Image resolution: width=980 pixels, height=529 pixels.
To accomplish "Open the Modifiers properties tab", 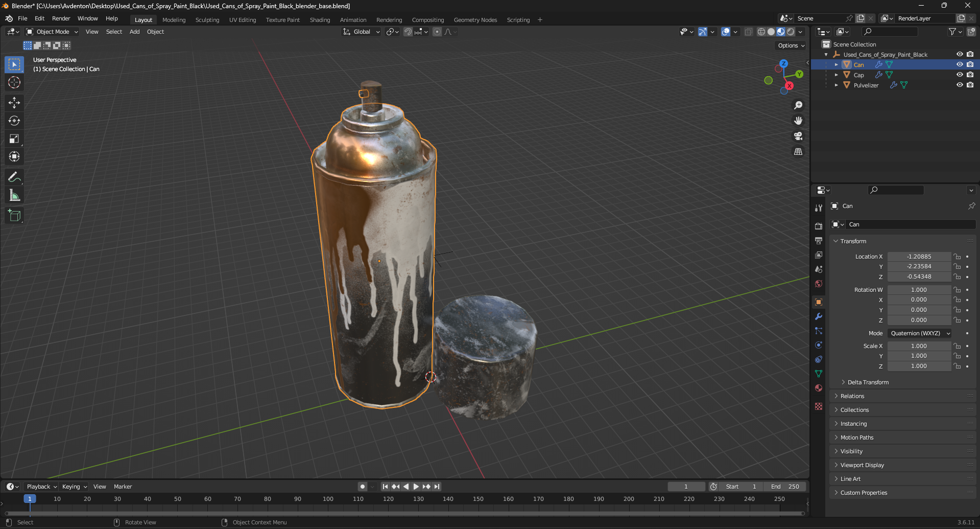I will click(819, 316).
